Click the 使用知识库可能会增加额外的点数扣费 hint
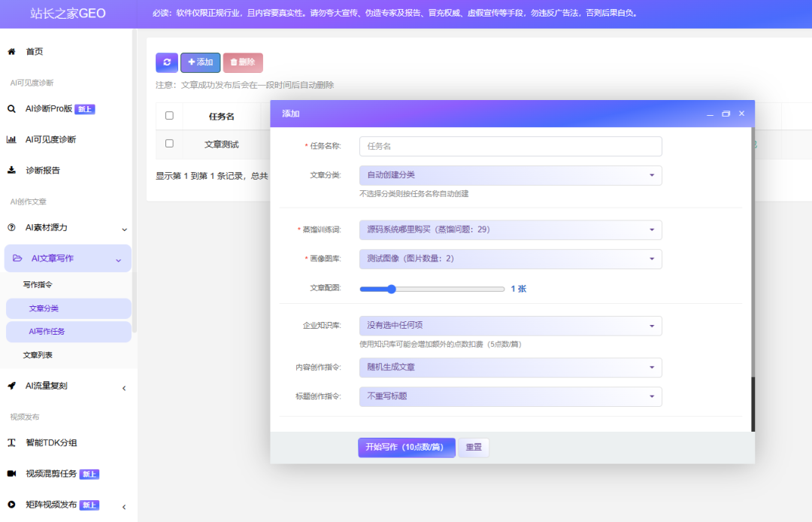 point(440,344)
